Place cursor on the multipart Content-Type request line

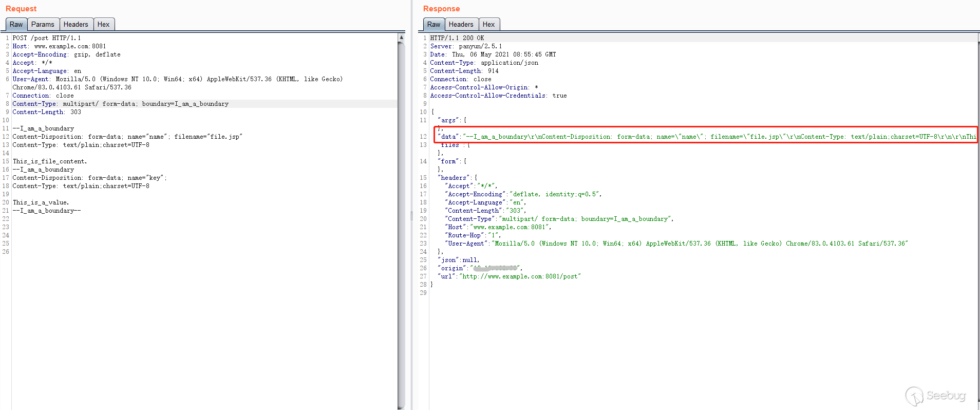click(x=120, y=104)
